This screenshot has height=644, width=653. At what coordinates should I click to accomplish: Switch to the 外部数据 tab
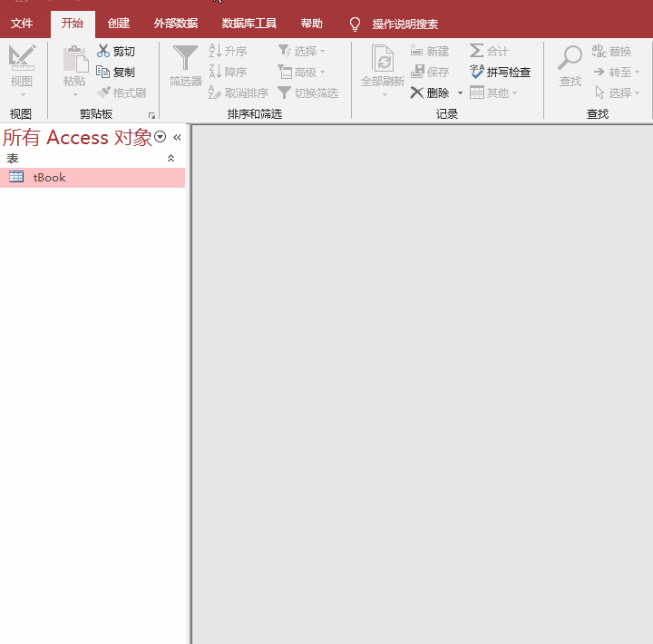point(176,24)
